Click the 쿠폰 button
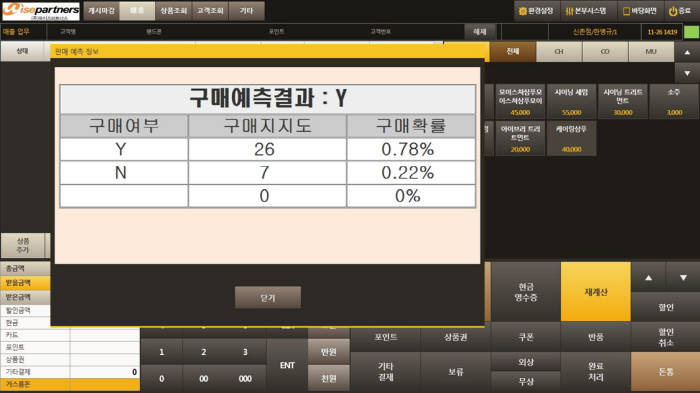 point(525,337)
